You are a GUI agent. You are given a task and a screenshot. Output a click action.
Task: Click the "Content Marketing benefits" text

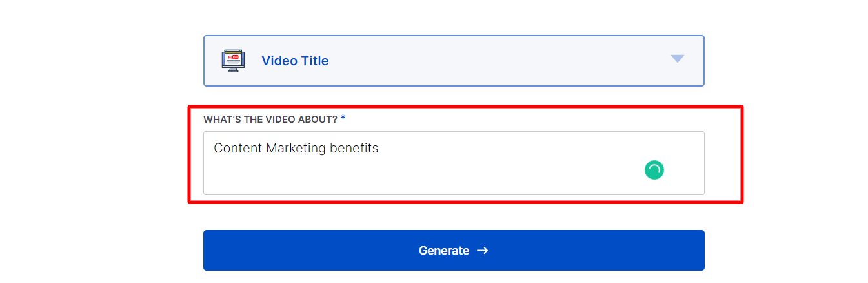296,148
